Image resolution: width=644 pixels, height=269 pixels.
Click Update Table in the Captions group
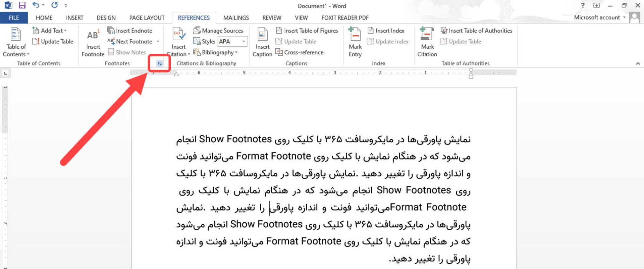tap(296, 42)
